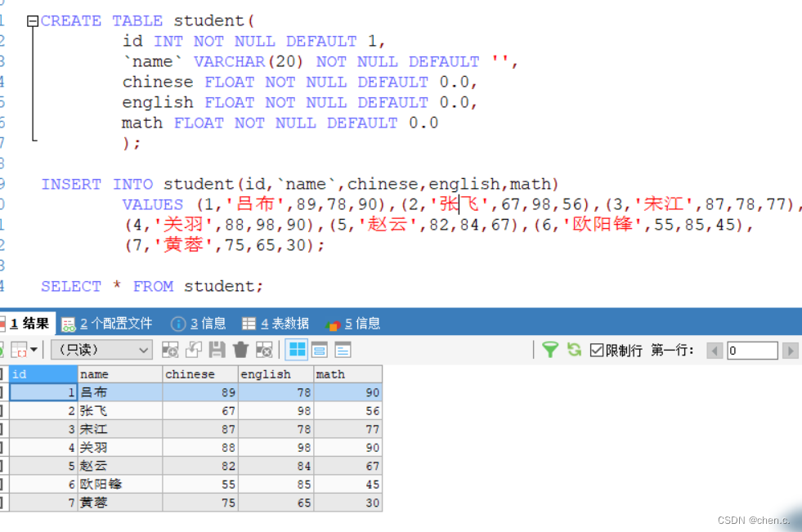Select name cell 吕布
Screen dimensions: 802x532
click(x=119, y=392)
